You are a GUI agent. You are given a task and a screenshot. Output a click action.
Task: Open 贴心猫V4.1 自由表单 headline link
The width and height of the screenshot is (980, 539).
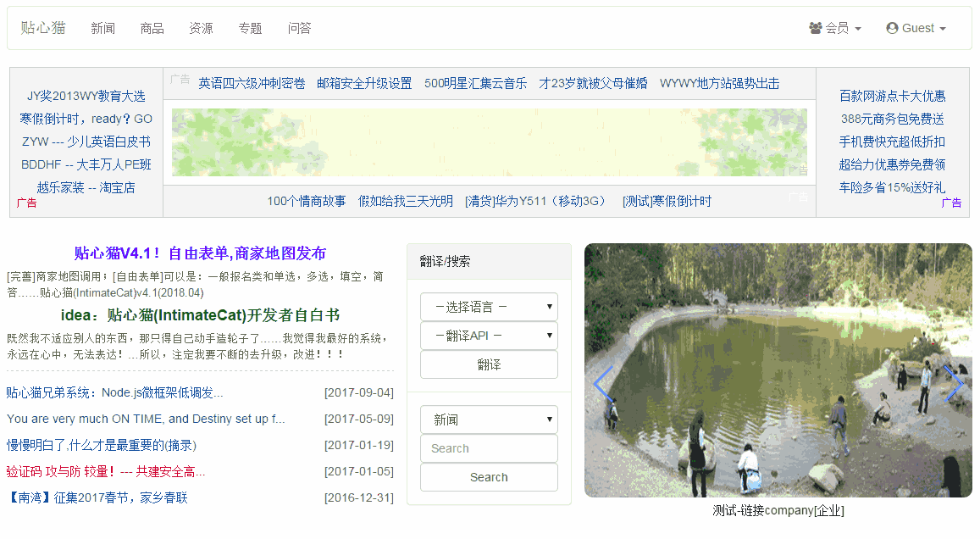point(200,253)
